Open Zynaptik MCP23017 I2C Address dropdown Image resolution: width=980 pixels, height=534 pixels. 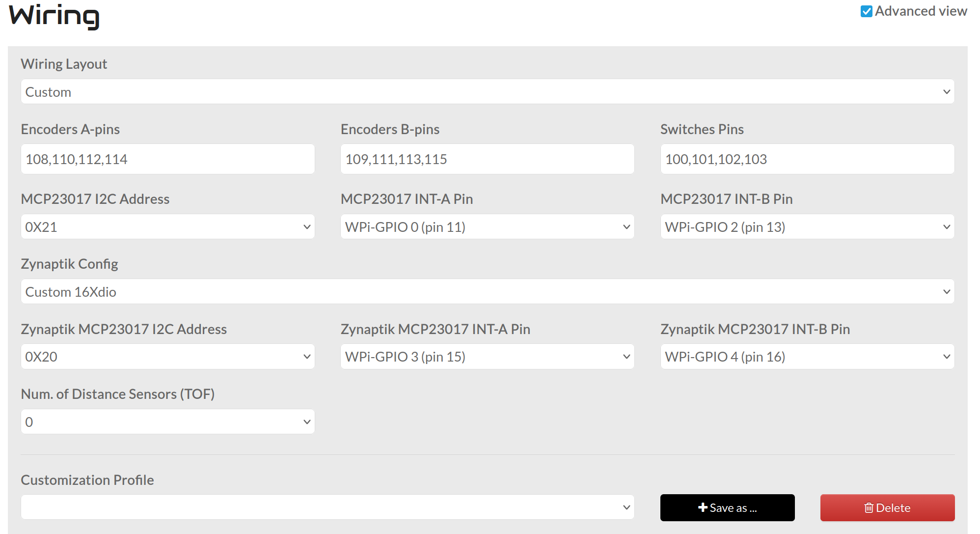[x=167, y=357]
